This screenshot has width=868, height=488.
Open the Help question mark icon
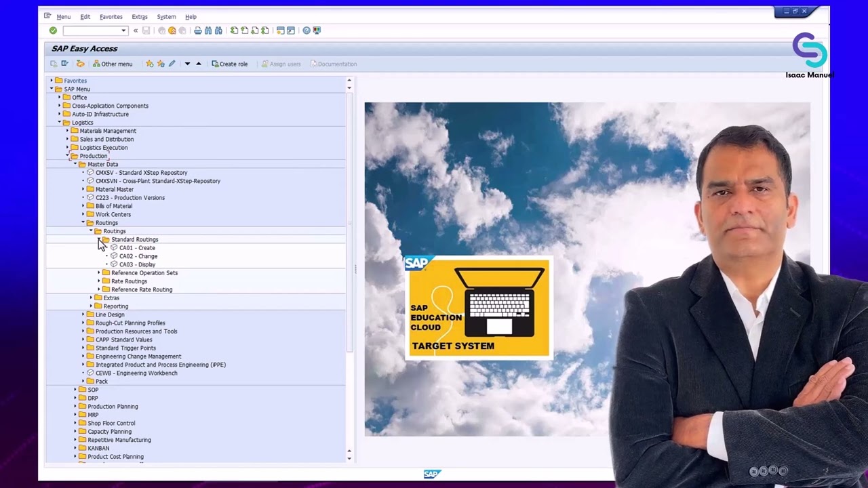[x=307, y=30]
